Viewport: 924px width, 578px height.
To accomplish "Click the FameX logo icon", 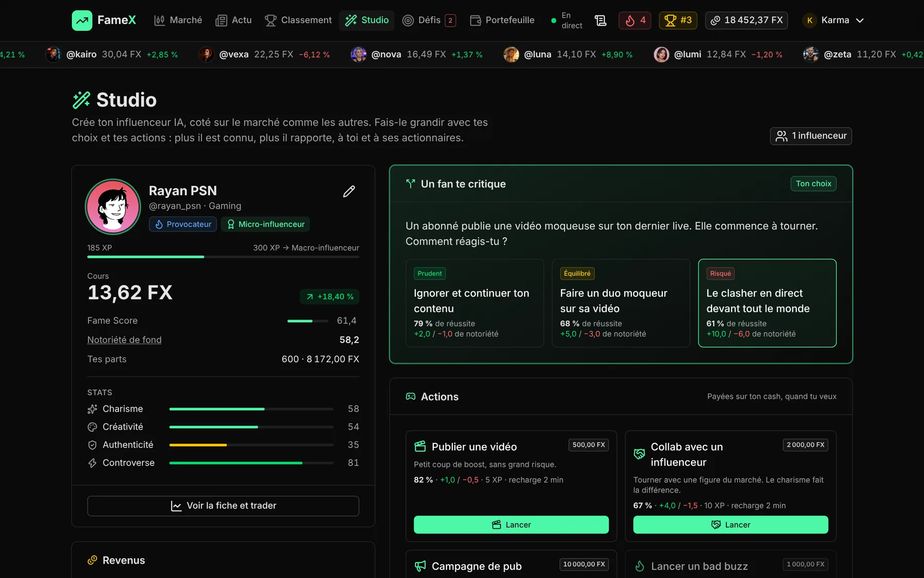I will click(x=82, y=21).
